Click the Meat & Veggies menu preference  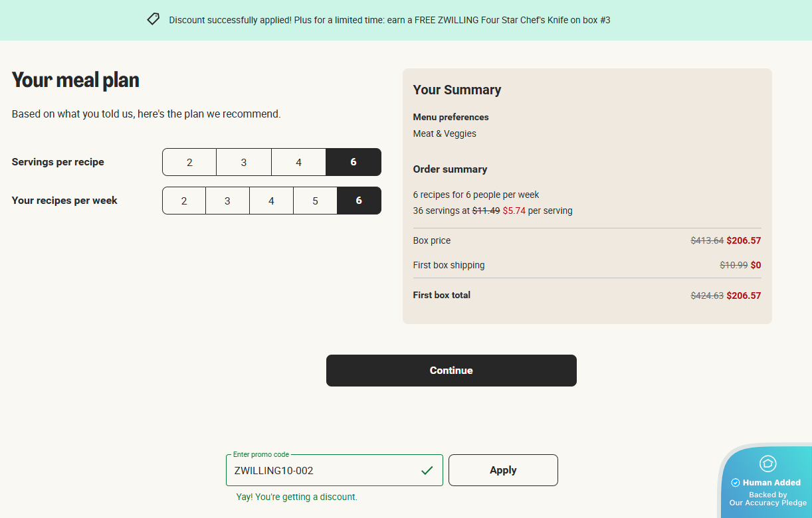(x=445, y=133)
